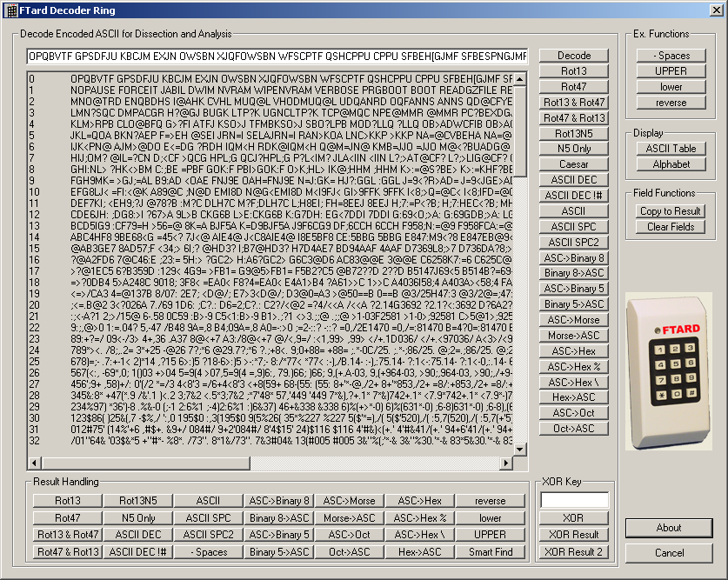
Task: Click Smart Find in Result Handling
Action: point(491,551)
